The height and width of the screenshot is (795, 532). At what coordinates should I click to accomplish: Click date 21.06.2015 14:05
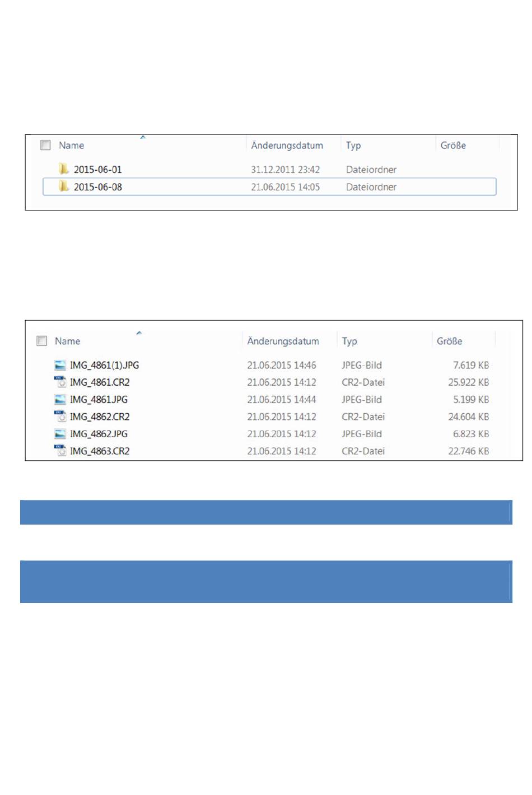click(285, 187)
